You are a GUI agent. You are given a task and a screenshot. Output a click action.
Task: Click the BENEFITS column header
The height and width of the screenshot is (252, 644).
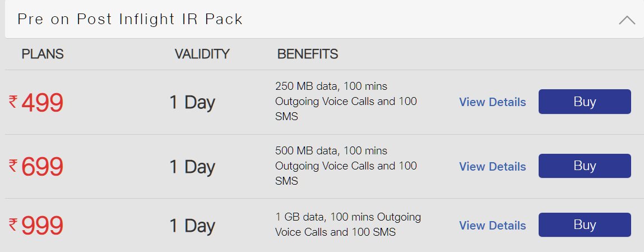[308, 54]
